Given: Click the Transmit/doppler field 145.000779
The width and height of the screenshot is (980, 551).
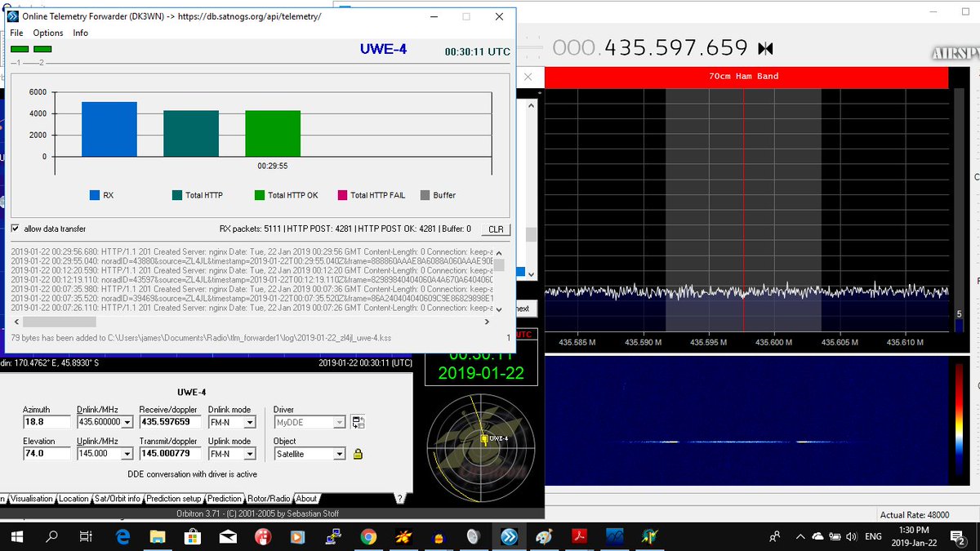Looking at the screenshot, I should coord(171,453).
